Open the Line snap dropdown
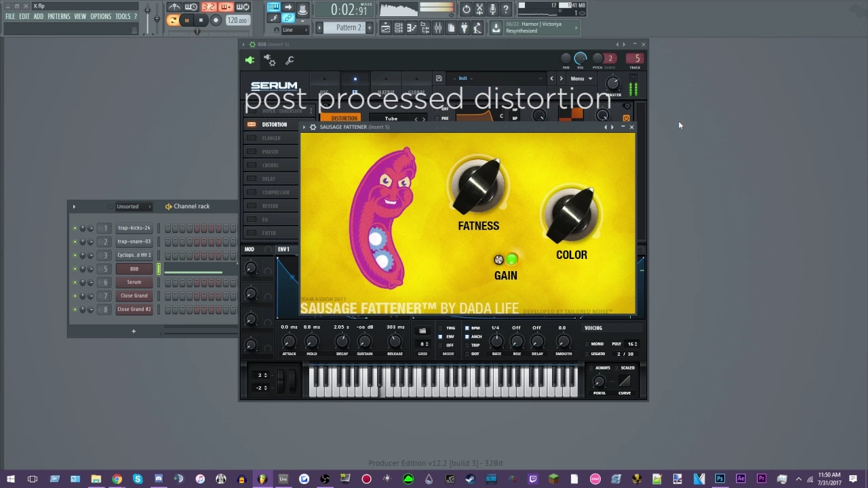The width and height of the screenshot is (868, 488). pos(295,30)
